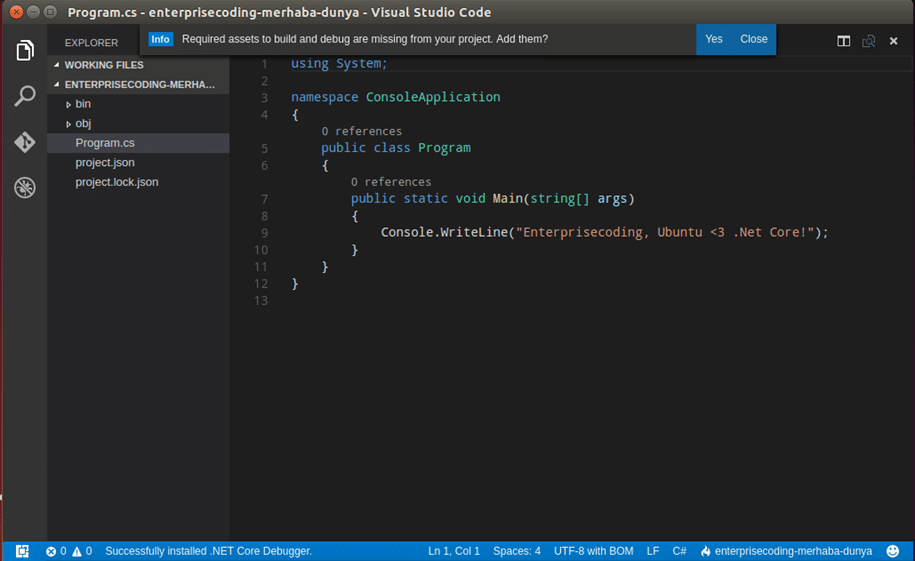
Task: Click the Main method name
Action: 507,198
